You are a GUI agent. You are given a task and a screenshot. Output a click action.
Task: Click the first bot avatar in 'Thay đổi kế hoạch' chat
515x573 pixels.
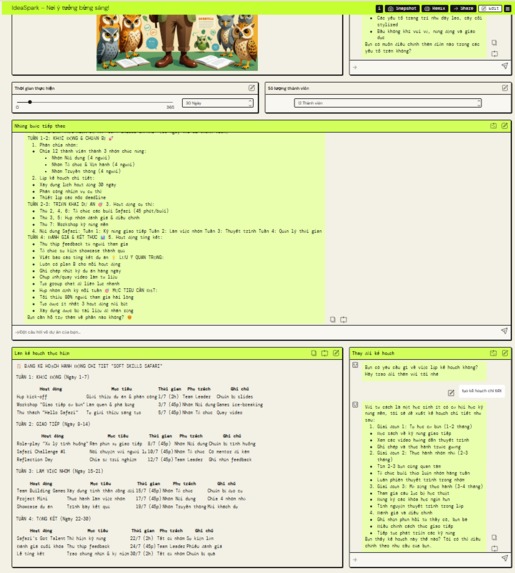click(355, 365)
